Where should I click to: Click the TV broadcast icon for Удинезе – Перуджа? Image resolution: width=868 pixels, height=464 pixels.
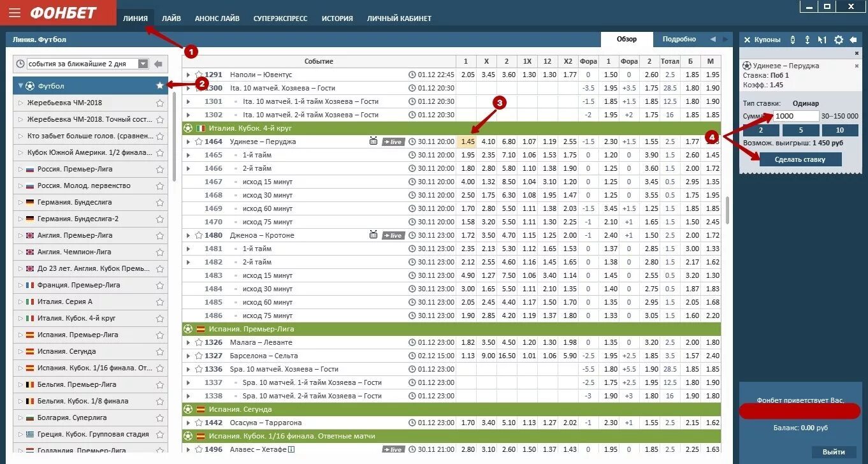(x=373, y=141)
